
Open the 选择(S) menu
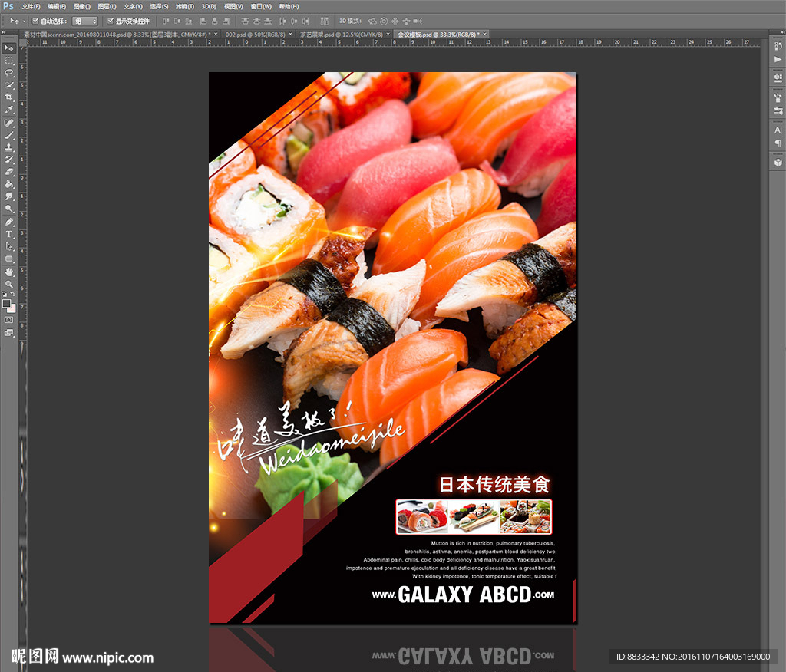point(159,6)
